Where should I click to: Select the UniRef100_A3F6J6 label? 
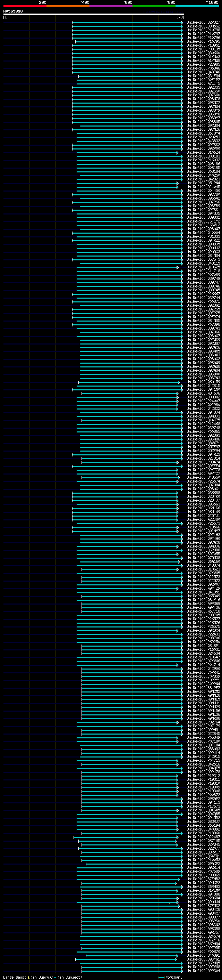tap(203, 394)
